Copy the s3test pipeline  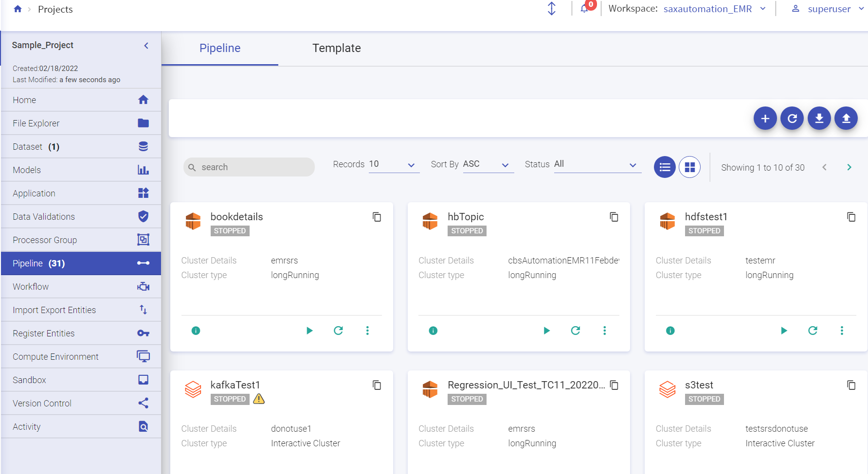coord(851,385)
